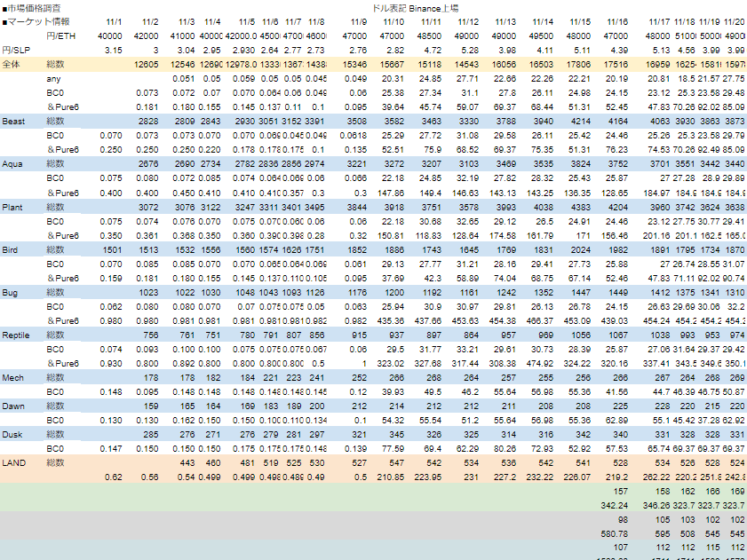The width and height of the screenshot is (747, 560).
Task: Click 円/SLP value 3.15 under 11/1
Action: pos(114,51)
